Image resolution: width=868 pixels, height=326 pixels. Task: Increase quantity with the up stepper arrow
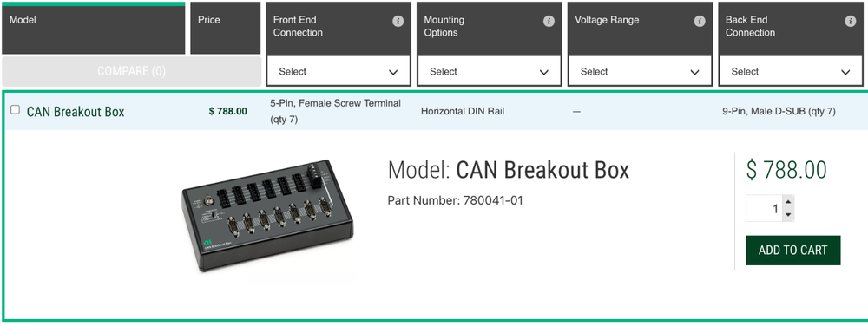coord(788,202)
